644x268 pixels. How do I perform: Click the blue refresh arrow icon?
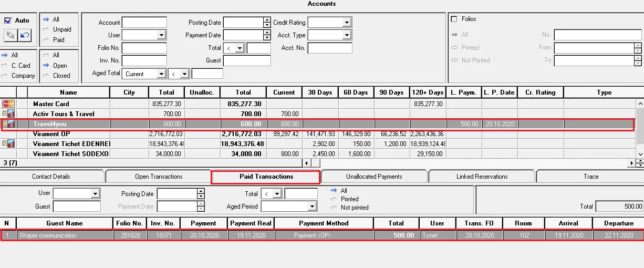click(x=24, y=35)
